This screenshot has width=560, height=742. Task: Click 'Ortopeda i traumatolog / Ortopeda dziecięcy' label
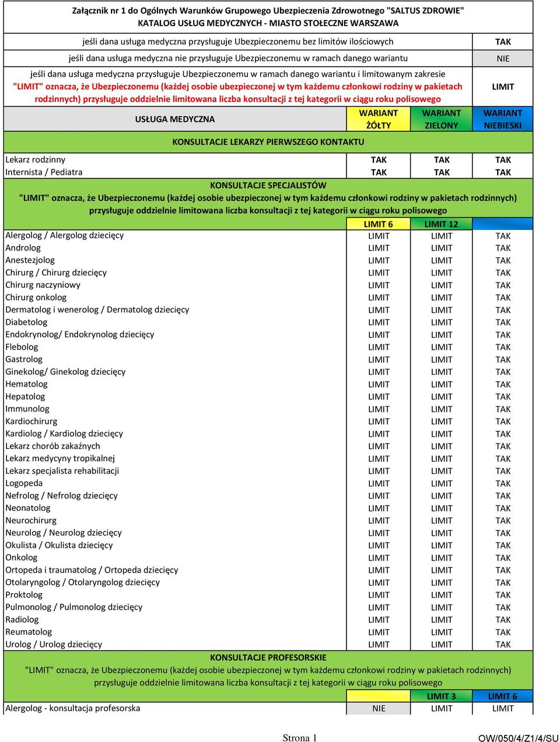[x=92, y=570]
